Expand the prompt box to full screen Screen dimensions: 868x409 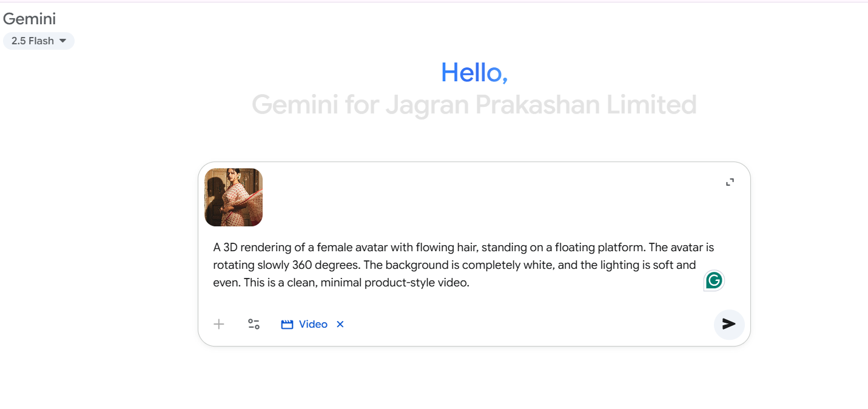(730, 182)
